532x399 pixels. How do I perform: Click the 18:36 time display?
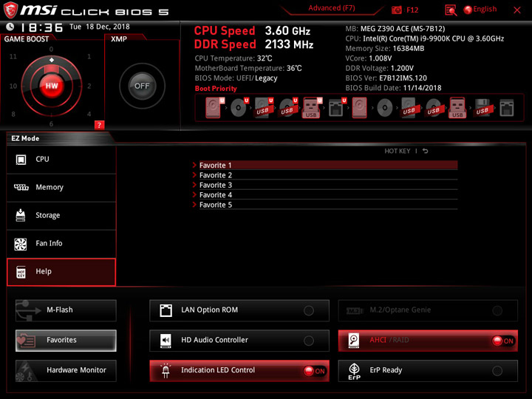(x=41, y=27)
